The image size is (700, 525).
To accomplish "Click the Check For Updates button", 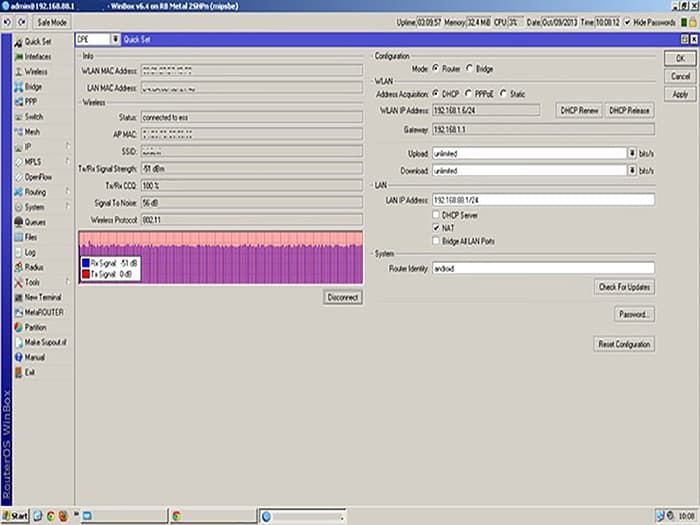I will coord(624,287).
